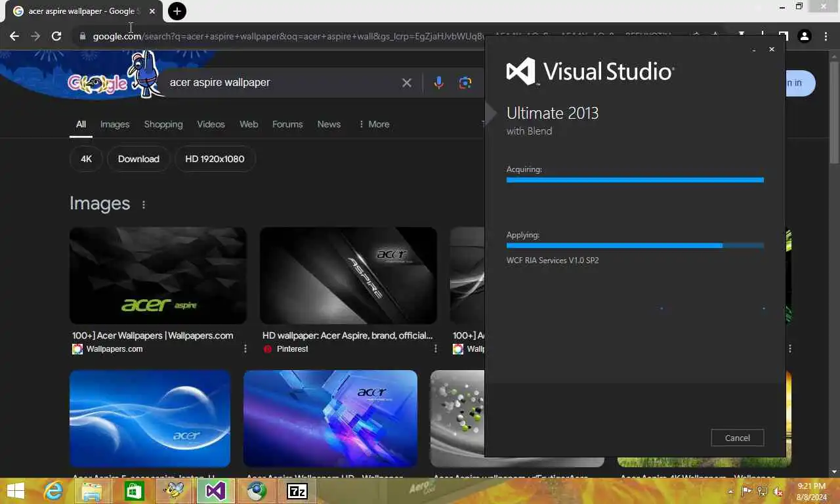Click Chrome forward navigation arrow
The image size is (840, 504).
[x=35, y=36]
